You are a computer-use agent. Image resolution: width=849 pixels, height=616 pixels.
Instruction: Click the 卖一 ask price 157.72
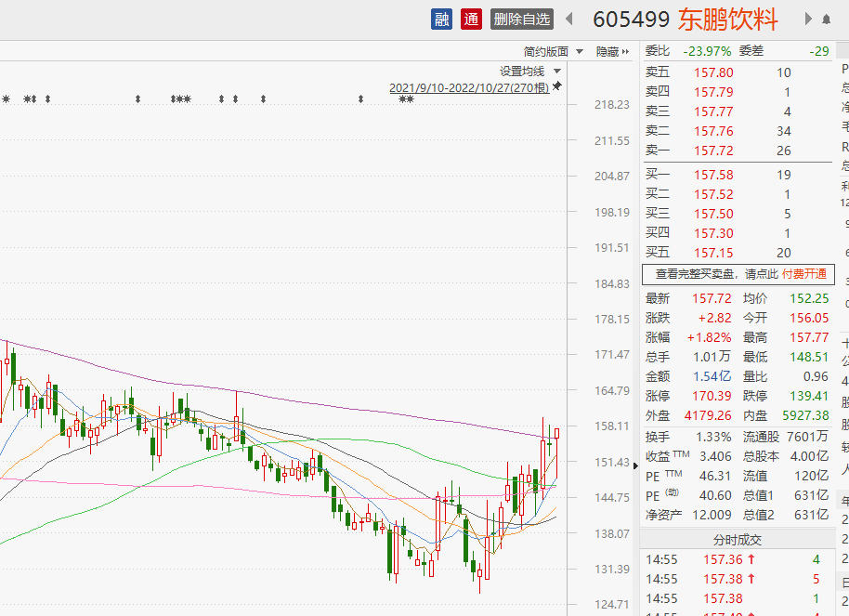[712, 151]
